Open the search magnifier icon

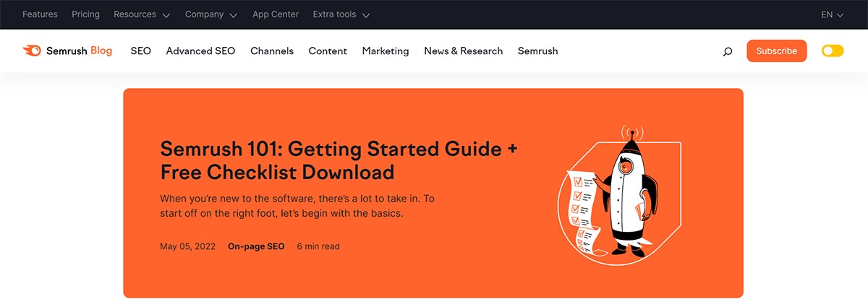tap(728, 51)
